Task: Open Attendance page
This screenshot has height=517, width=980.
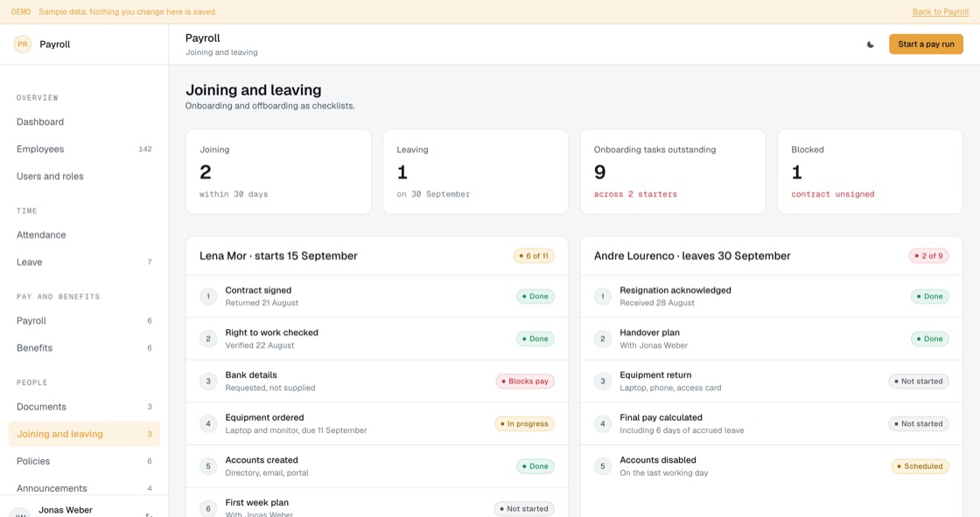Action: (84, 235)
